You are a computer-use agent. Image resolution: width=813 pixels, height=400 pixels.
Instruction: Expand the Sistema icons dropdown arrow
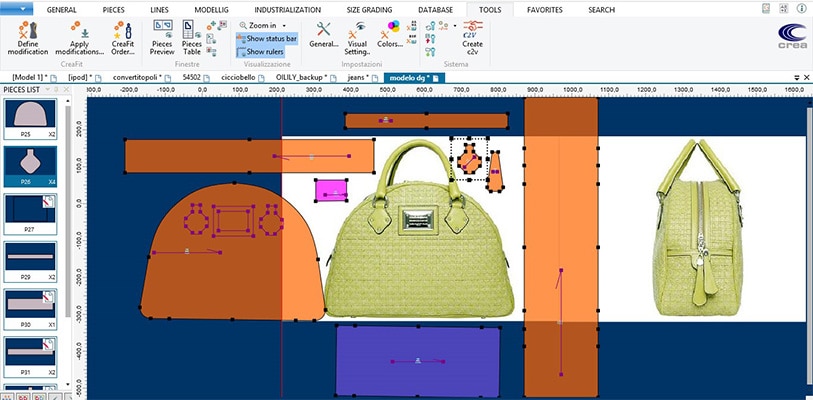[x=455, y=25]
